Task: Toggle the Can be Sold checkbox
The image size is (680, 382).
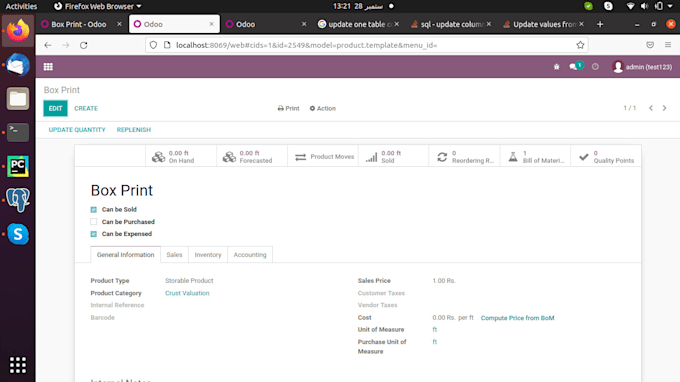Action: pyautogui.click(x=94, y=209)
